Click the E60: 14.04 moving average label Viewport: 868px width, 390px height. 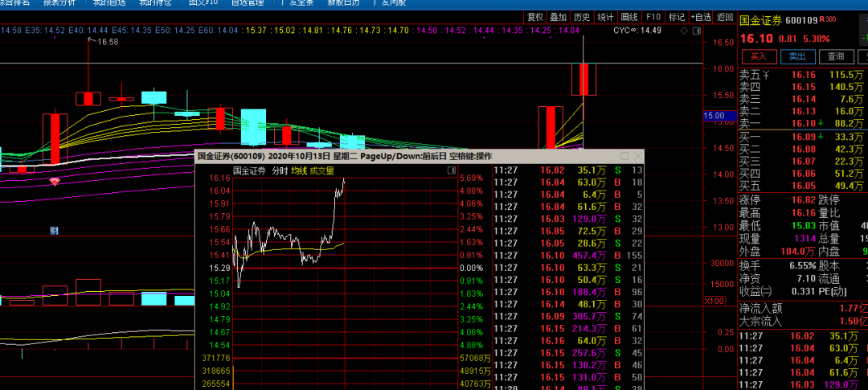point(218,30)
